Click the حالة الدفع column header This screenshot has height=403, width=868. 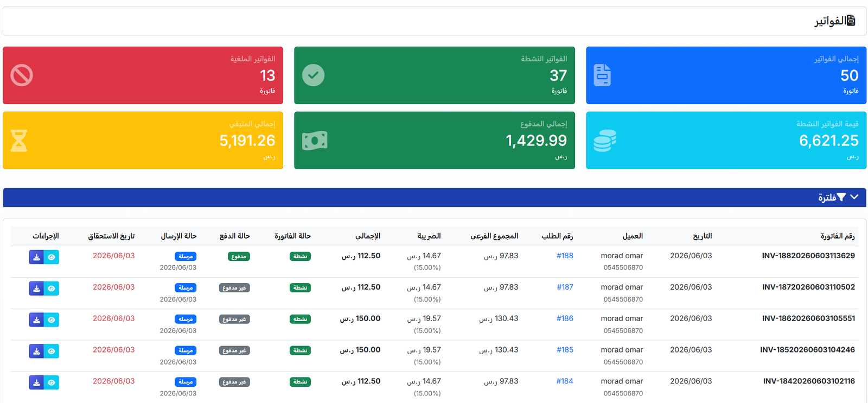click(x=234, y=236)
